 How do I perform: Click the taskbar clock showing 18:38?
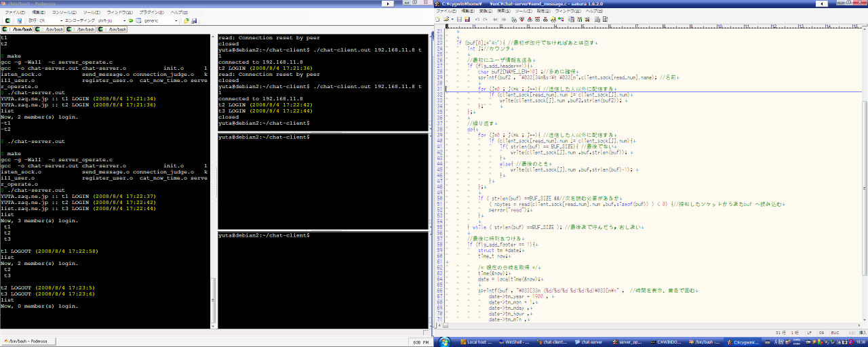pyautogui.click(x=859, y=342)
